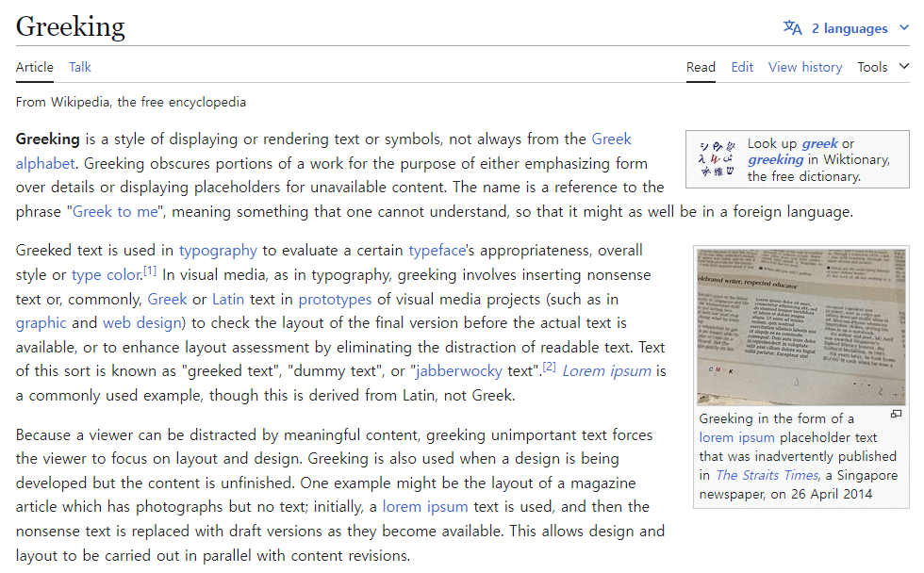Click the enlarge image icon in caption
This screenshot has width=924, height=573.
(897, 414)
